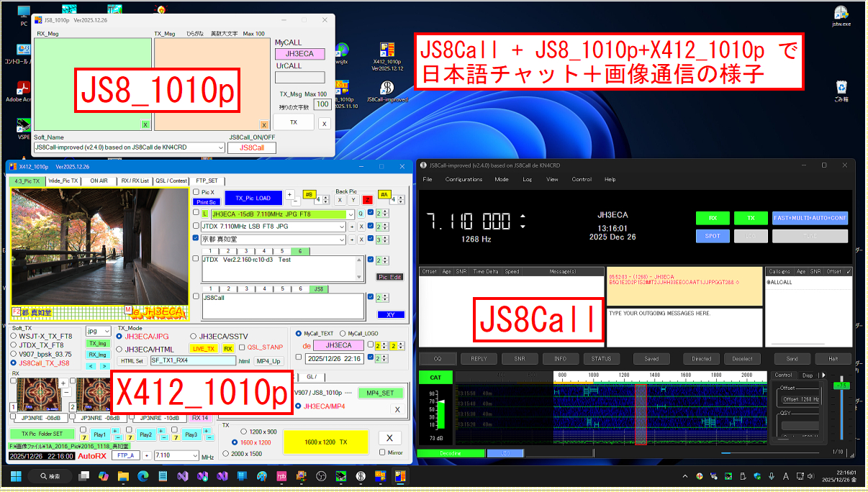Open the JS8Call-improved desktop shortcut icon
The height and width of the screenshot is (492, 868).
point(386,87)
